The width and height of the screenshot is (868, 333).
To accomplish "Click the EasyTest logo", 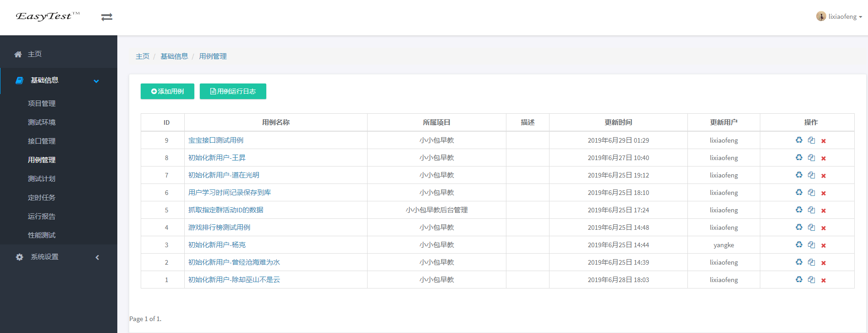I will pos(48,17).
